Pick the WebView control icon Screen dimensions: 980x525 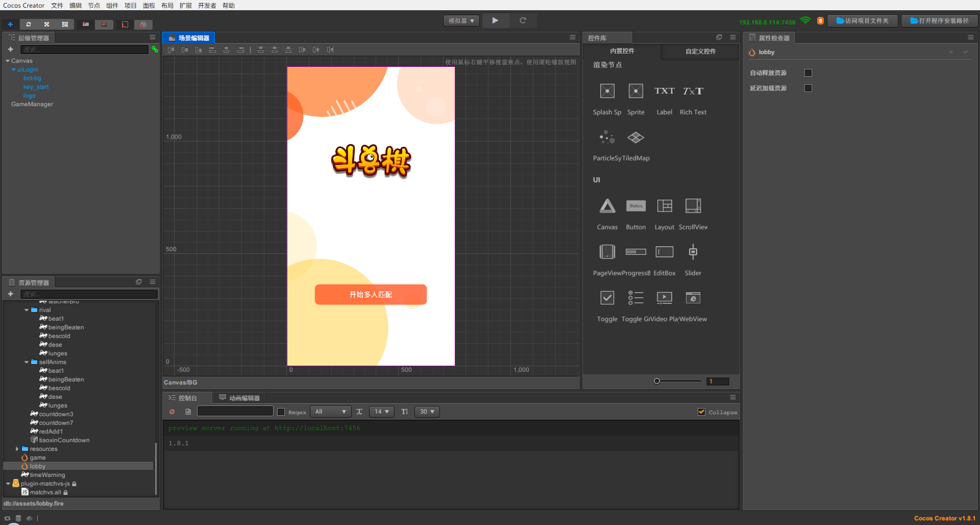click(x=693, y=298)
